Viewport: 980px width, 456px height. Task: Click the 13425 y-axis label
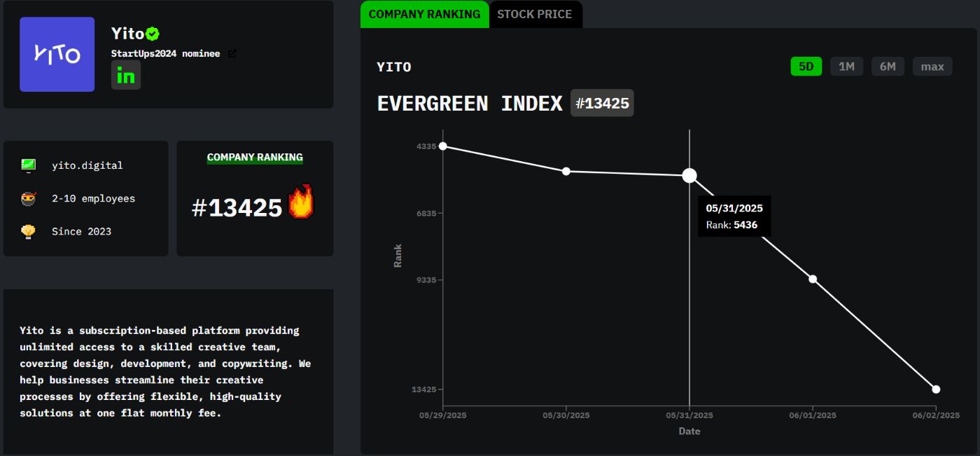point(423,389)
